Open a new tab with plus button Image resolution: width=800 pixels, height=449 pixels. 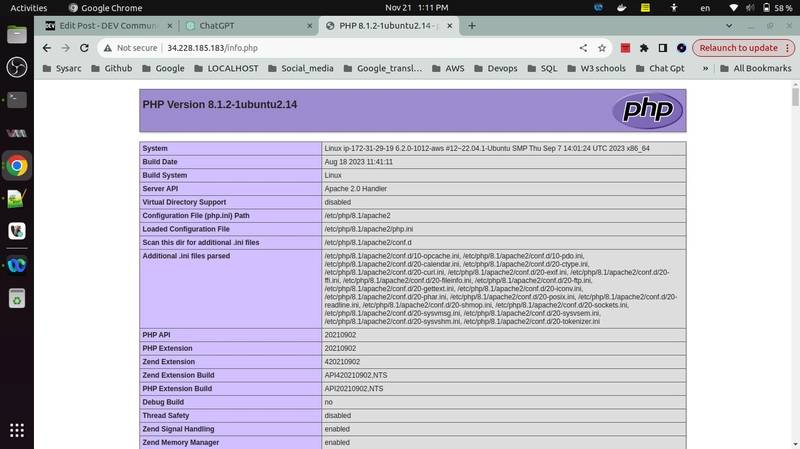472,26
